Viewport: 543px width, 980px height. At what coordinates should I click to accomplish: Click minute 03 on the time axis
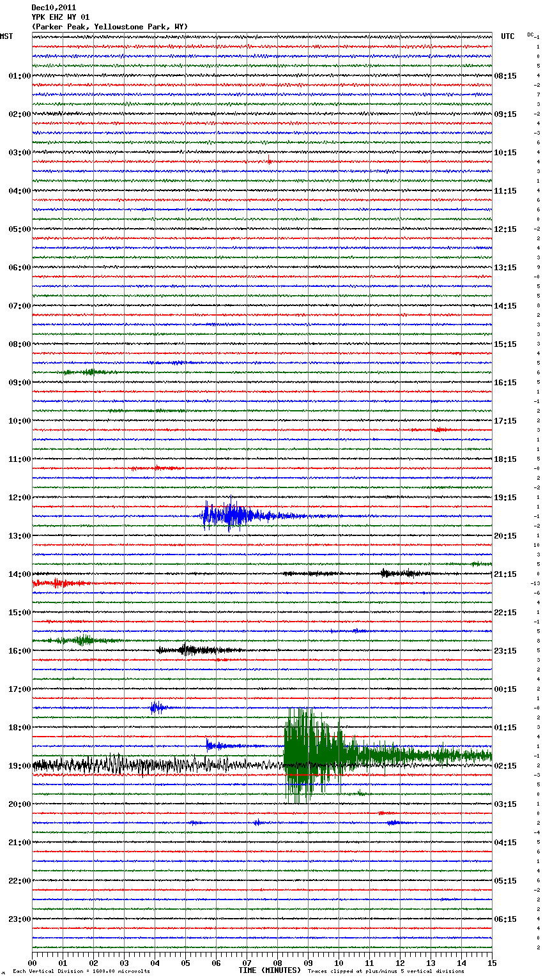point(125,963)
